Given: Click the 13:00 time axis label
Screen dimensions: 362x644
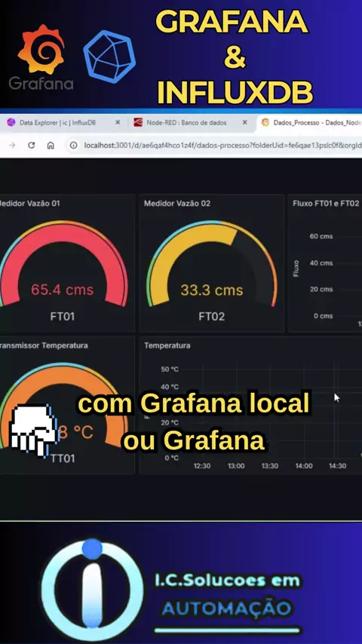Looking at the screenshot, I should (236, 466).
